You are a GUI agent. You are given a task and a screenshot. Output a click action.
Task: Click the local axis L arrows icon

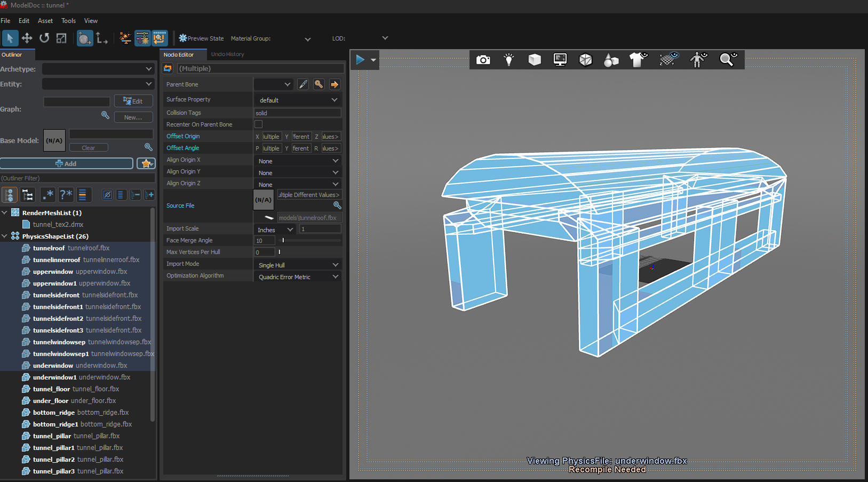[x=101, y=38]
